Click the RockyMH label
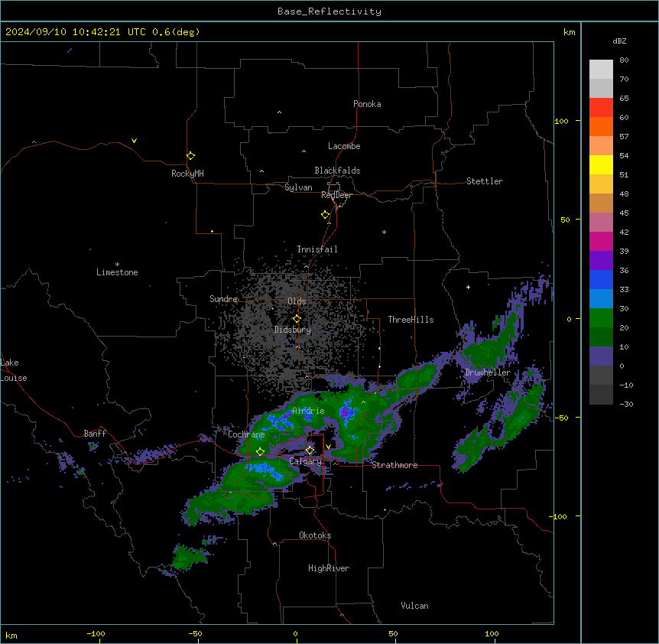Viewport: 659px width, 644px height. coord(187,174)
